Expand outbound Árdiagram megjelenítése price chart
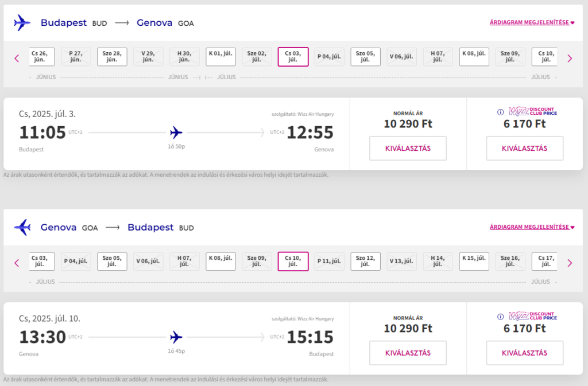 click(x=532, y=22)
